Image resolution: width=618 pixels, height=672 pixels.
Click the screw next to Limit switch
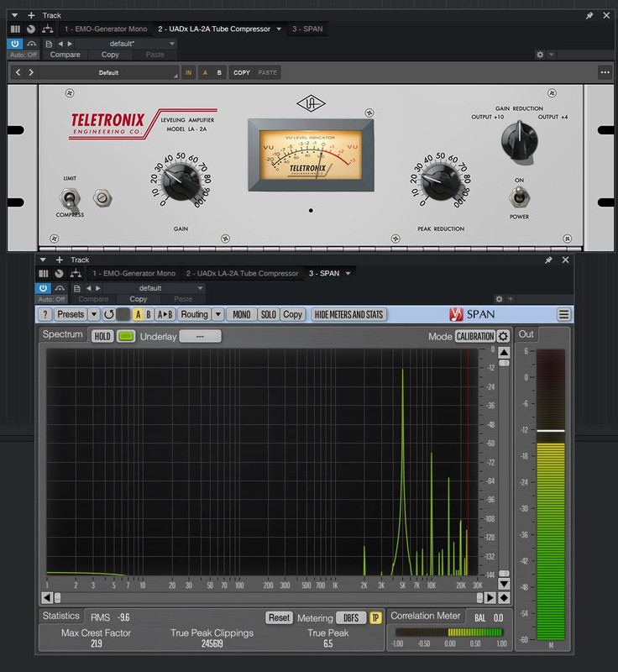102,198
